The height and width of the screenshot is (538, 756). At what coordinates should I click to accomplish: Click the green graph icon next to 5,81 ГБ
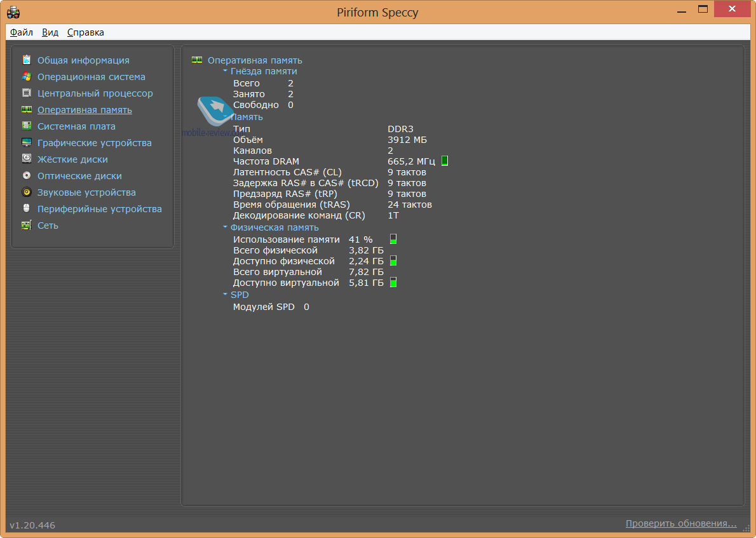click(x=393, y=283)
